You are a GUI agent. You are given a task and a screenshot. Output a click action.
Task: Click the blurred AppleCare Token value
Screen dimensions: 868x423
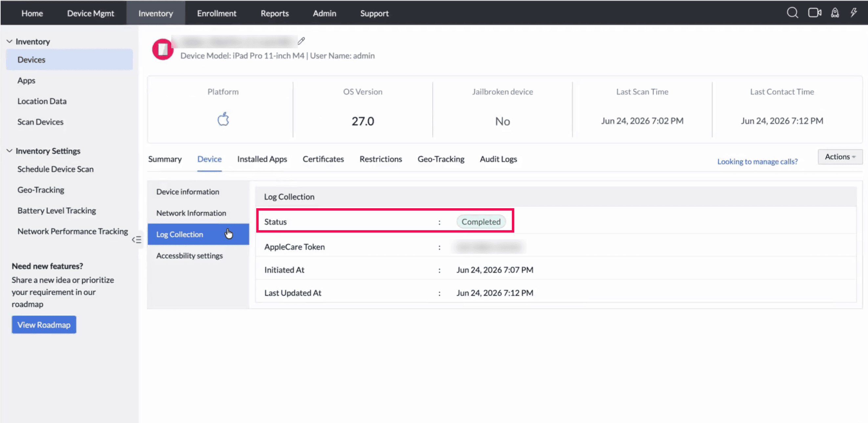coord(489,247)
